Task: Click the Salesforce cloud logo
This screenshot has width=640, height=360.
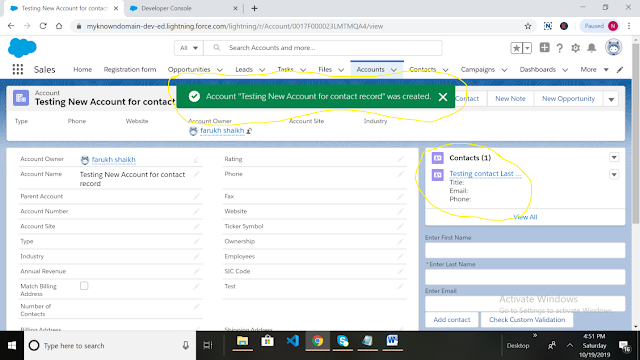Action: tap(22, 48)
